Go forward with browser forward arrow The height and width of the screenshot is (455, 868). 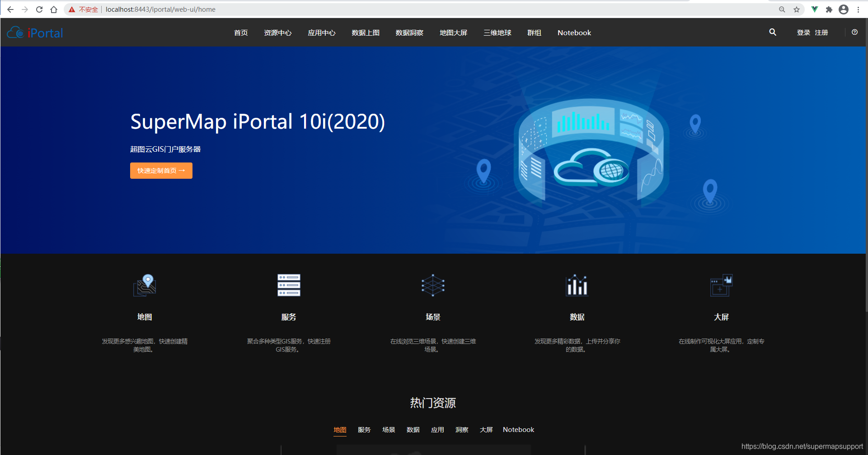pyautogui.click(x=25, y=9)
